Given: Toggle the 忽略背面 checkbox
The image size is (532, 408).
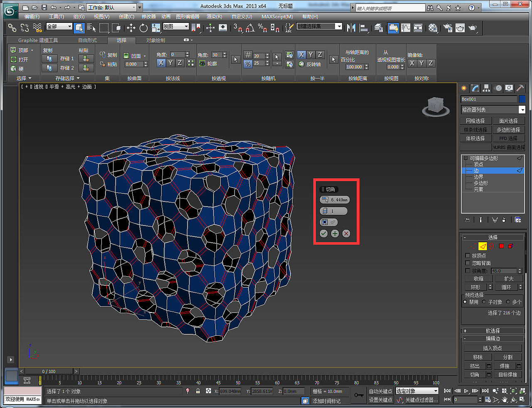Looking at the screenshot, I should (x=468, y=263).
